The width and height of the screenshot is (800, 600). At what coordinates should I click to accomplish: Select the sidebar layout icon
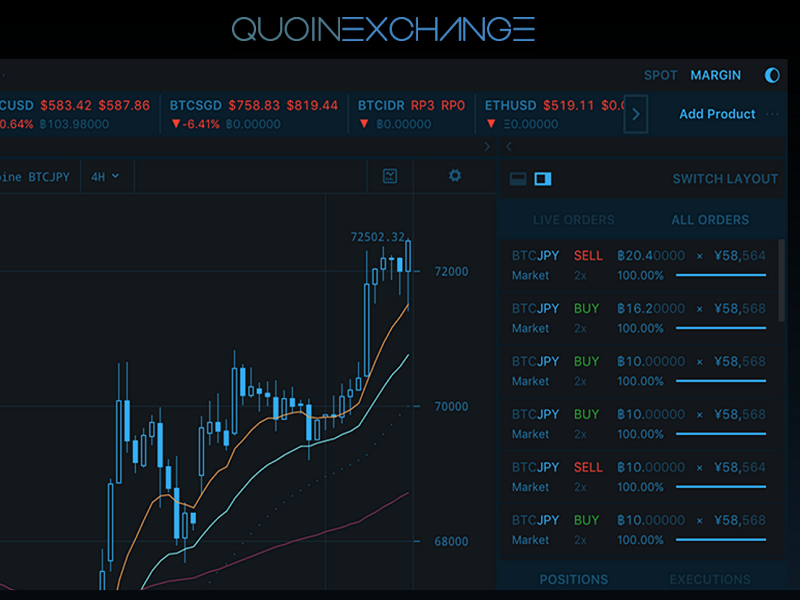coord(542,178)
